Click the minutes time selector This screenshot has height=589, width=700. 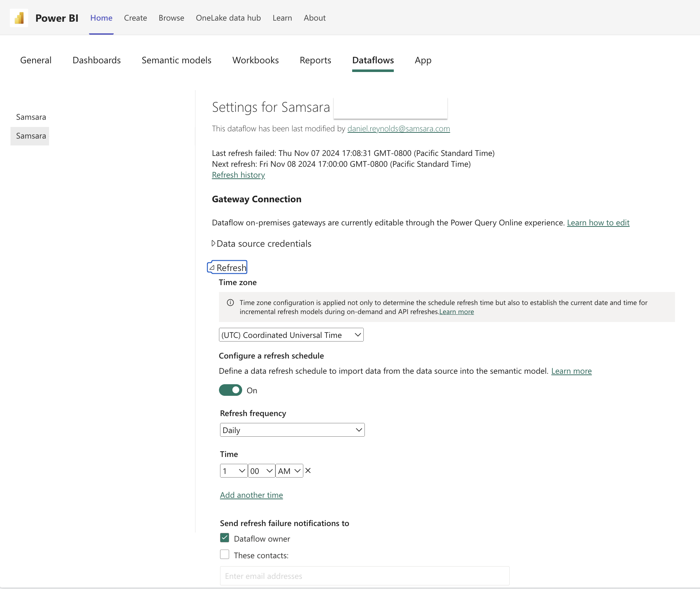point(261,470)
